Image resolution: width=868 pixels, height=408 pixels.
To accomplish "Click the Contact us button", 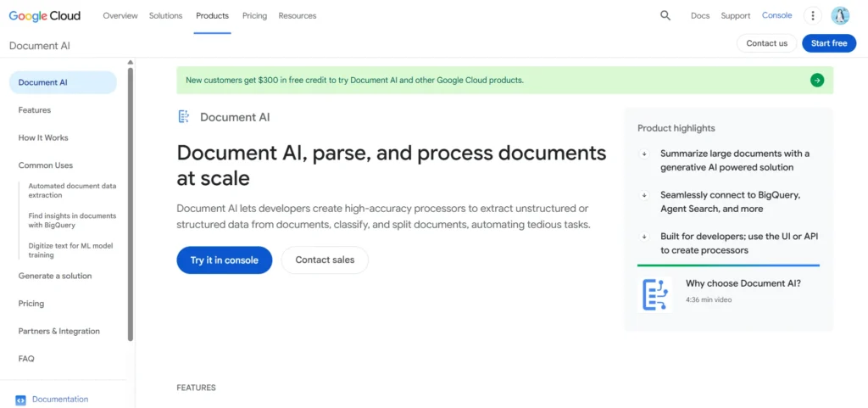I will [766, 43].
